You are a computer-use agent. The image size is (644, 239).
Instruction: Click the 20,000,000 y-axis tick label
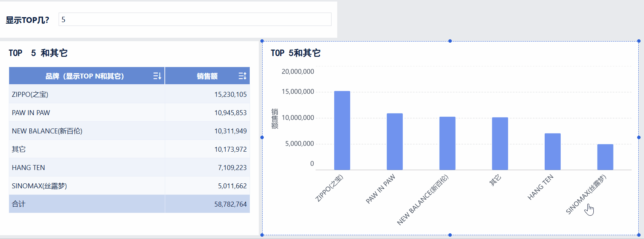pos(298,71)
